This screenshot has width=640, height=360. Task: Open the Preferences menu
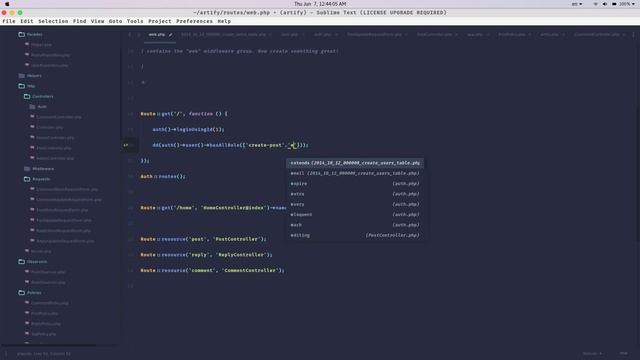tap(194, 21)
